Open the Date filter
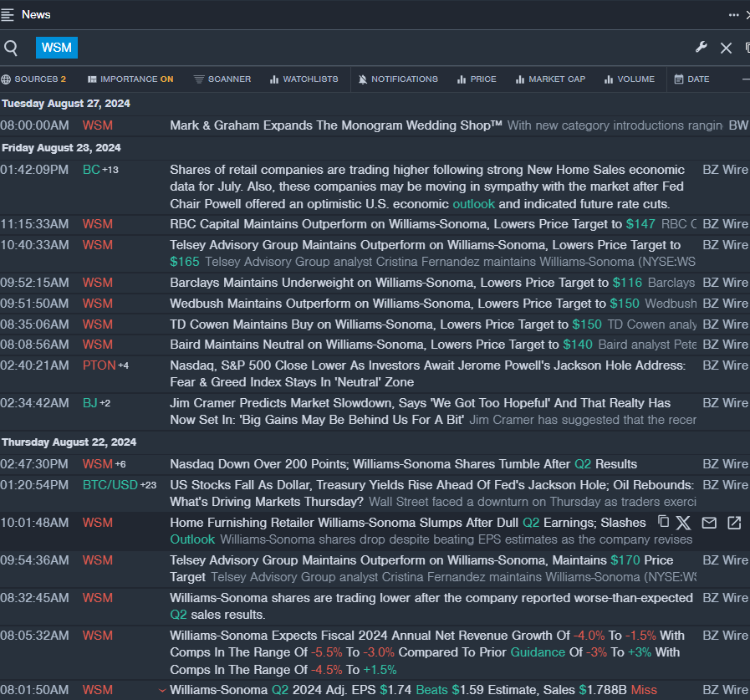This screenshot has height=700, width=750. tap(692, 79)
